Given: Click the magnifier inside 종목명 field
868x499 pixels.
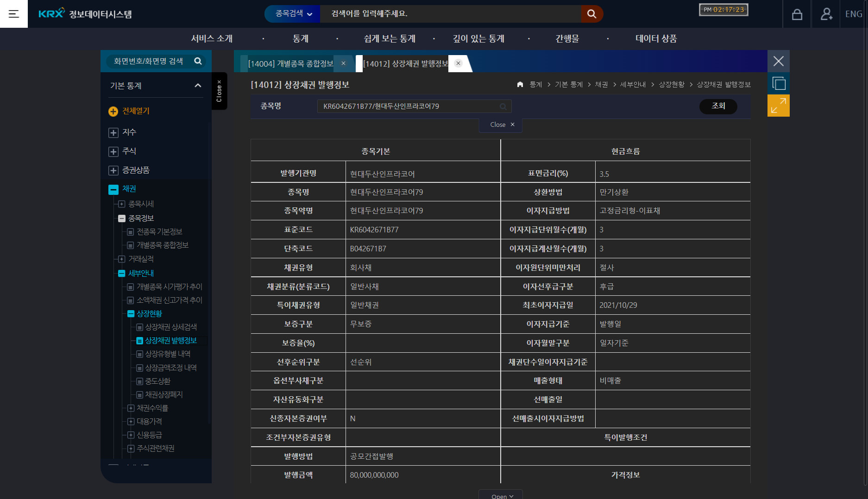Looking at the screenshot, I should (503, 106).
